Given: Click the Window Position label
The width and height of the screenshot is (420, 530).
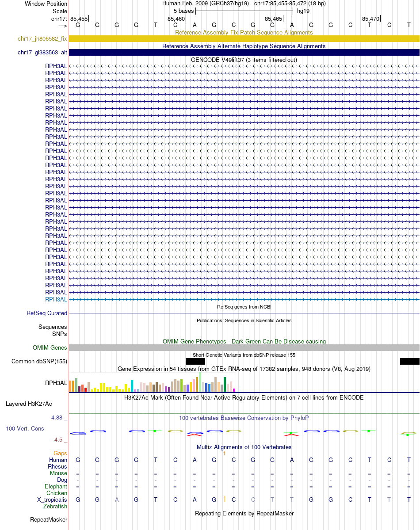Looking at the screenshot, I should click(x=46, y=4).
